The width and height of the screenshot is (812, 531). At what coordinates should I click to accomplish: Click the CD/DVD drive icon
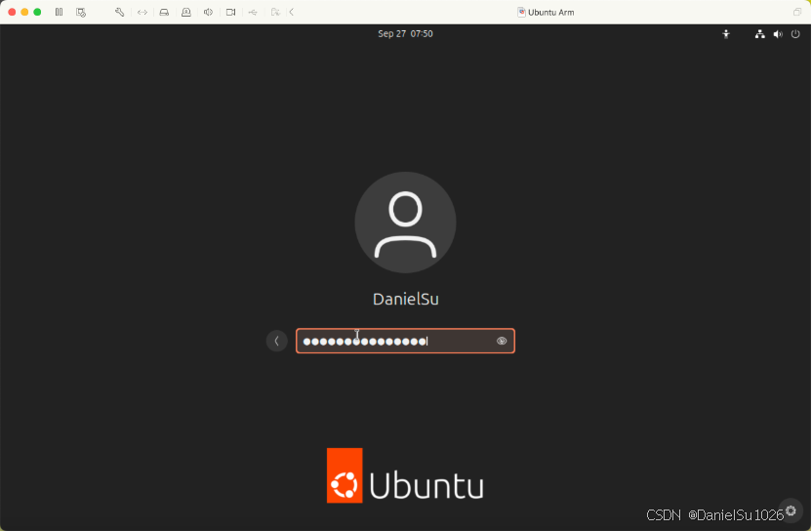185,12
